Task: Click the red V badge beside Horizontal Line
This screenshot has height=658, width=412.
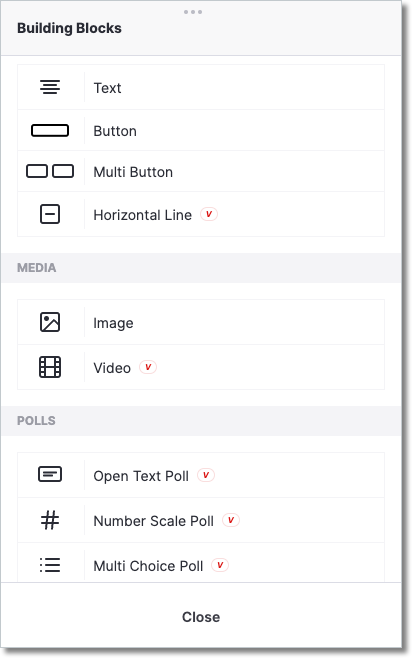Action: pos(209,214)
